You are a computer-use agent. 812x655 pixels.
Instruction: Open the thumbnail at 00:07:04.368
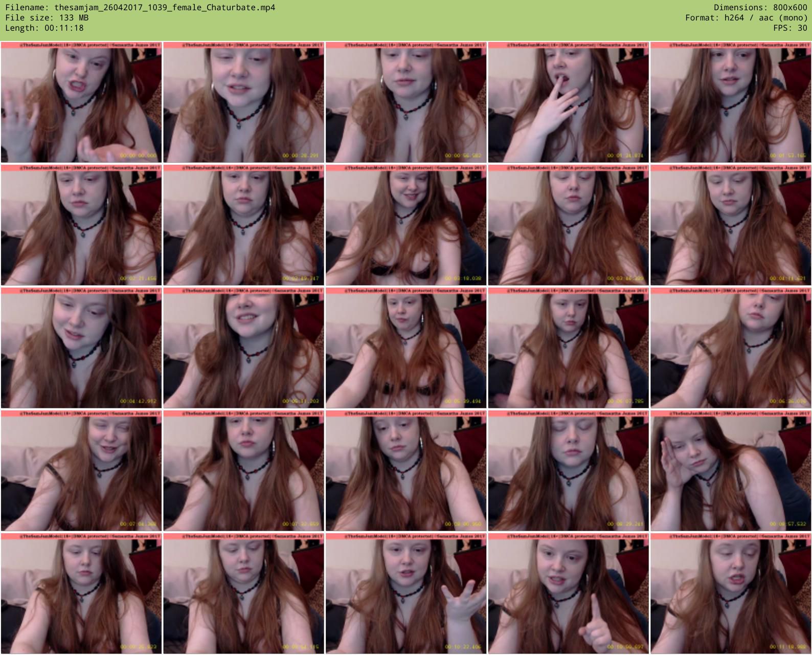(x=81, y=471)
